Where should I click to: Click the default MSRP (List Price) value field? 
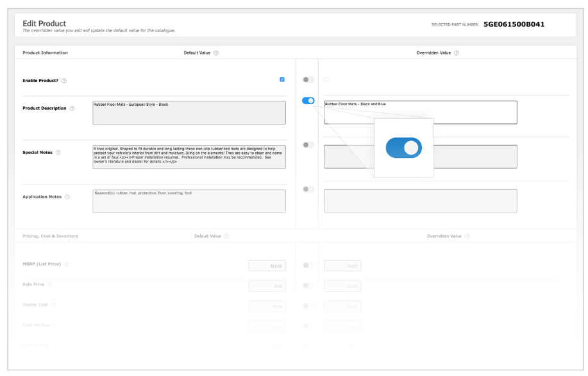tap(267, 266)
